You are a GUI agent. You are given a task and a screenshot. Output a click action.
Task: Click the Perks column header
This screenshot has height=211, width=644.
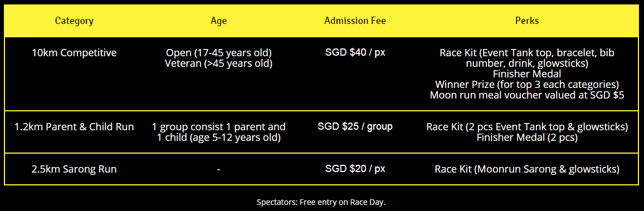coord(527,21)
